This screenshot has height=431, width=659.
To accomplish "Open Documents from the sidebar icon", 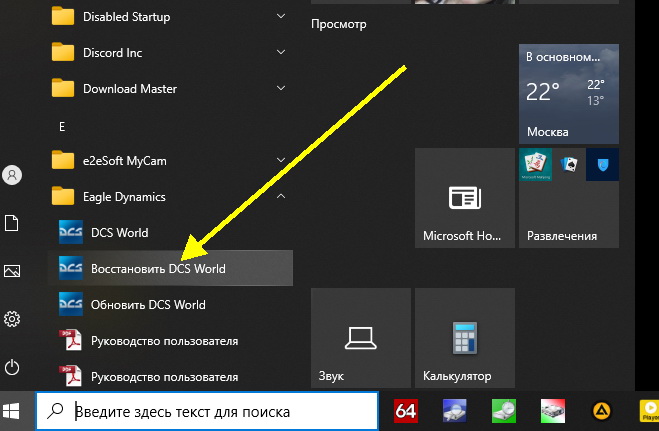I will [12, 223].
